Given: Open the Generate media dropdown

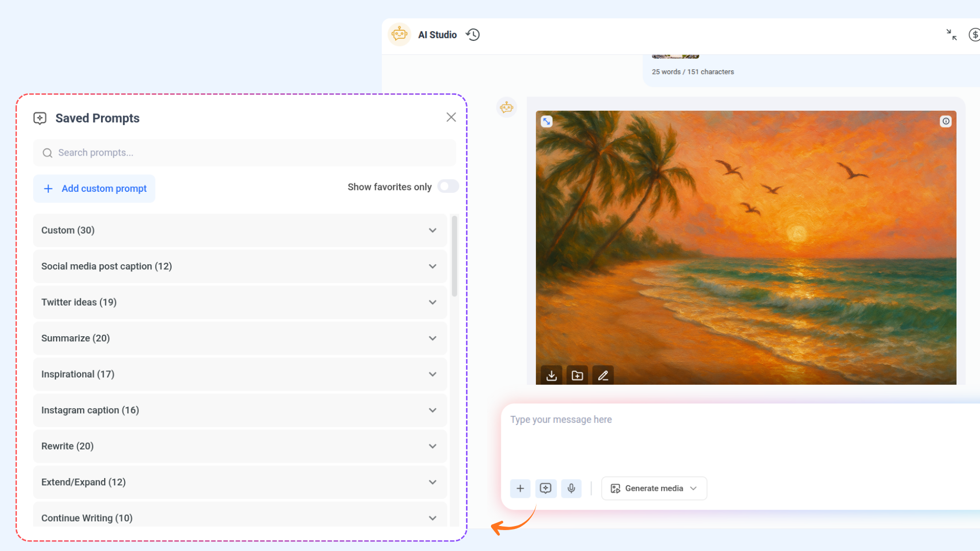Looking at the screenshot, I should point(654,488).
